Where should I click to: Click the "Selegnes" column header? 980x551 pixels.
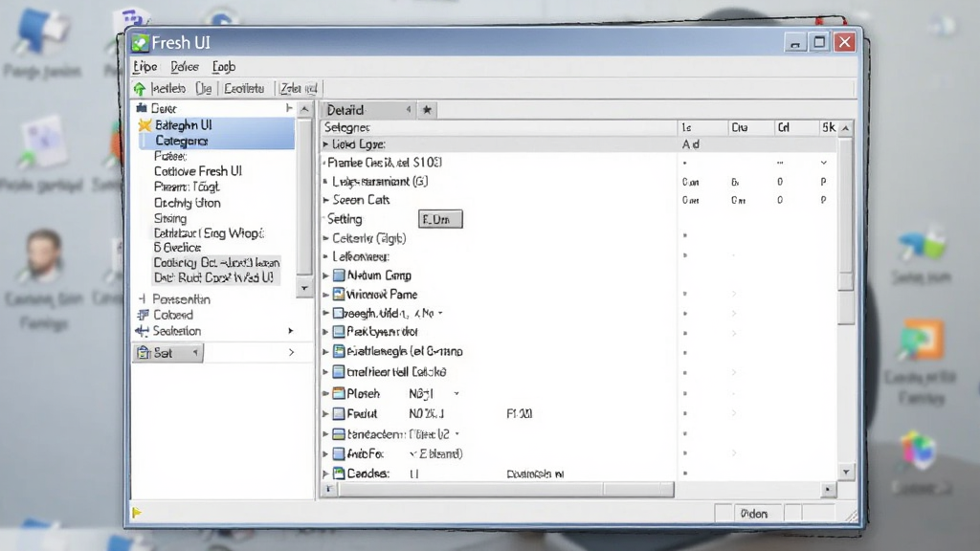click(x=500, y=127)
